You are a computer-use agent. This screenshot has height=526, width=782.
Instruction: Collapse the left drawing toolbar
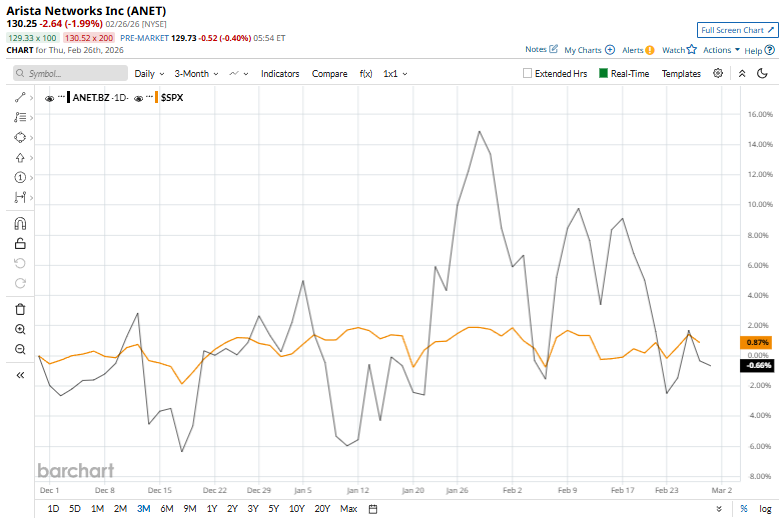coord(20,375)
